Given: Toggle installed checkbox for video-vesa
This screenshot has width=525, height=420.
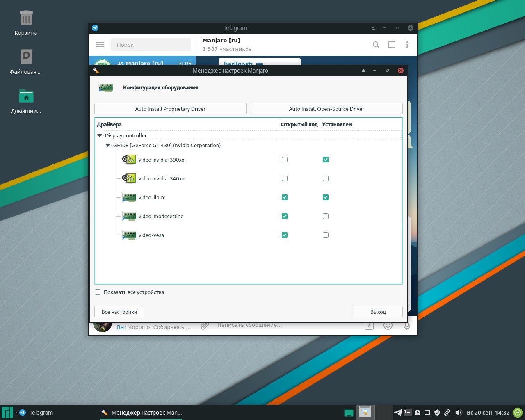Looking at the screenshot, I should coord(326,235).
